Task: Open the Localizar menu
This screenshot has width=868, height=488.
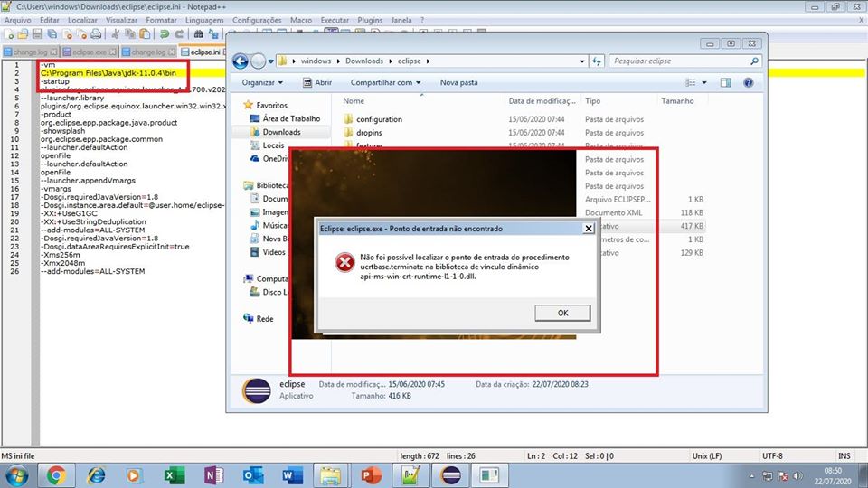Action: coord(82,20)
